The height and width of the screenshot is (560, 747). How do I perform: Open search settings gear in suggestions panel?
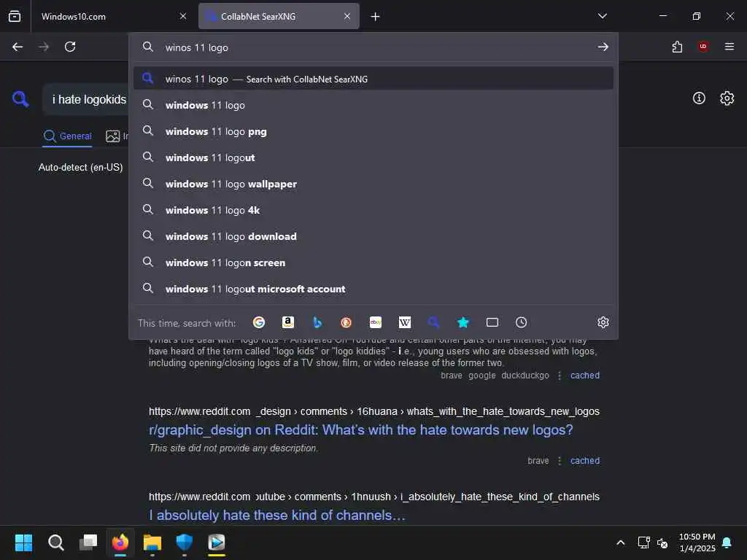pos(603,322)
